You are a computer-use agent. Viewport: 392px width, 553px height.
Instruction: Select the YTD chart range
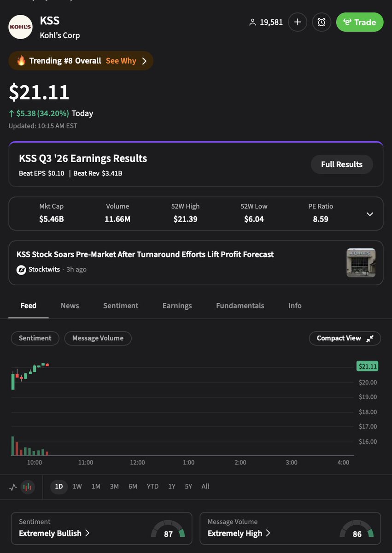pos(152,487)
